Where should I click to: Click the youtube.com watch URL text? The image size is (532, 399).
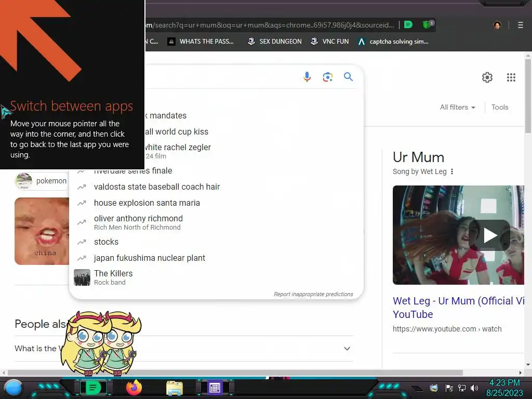click(x=447, y=329)
